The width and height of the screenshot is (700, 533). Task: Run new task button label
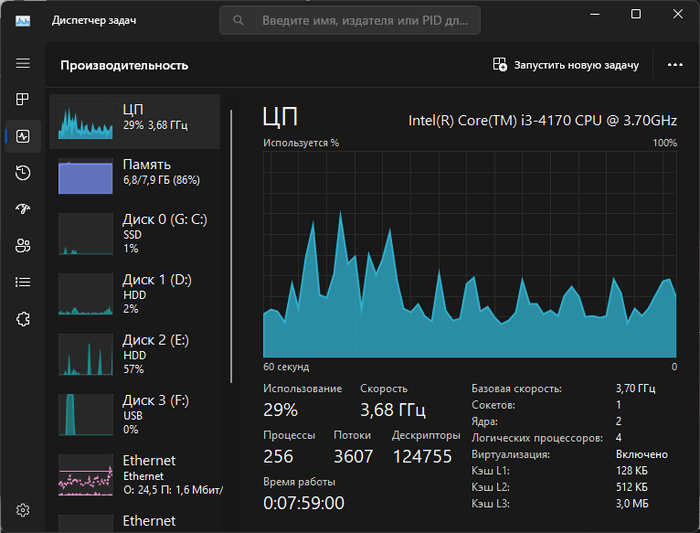pyautogui.click(x=576, y=65)
